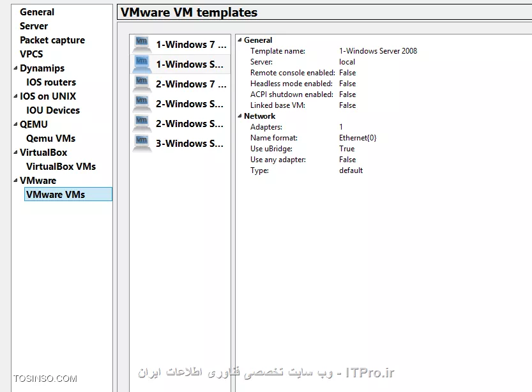Click the value 1-Windows Server 2008
Screen dimensions: 532x392
[378, 51]
